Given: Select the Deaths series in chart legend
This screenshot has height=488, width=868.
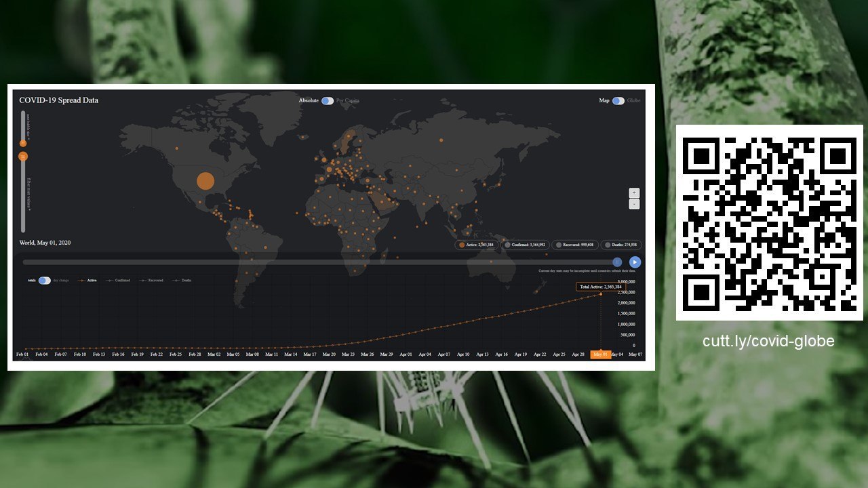Looking at the screenshot, I should click(x=182, y=280).
